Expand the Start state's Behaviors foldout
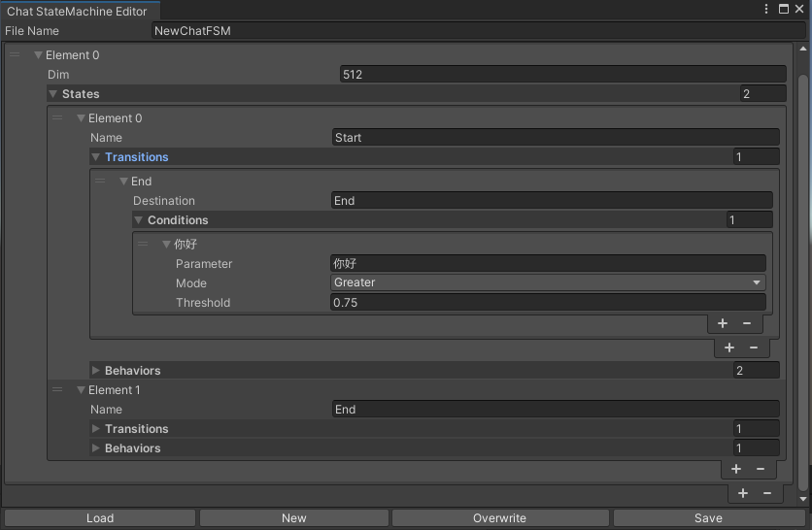The width and height of the screenshot is (812, 530). click(x=95, y=370)
